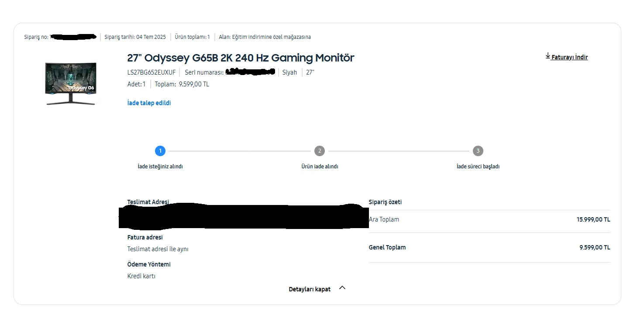Click the Sipariş no label

point(36,37)
